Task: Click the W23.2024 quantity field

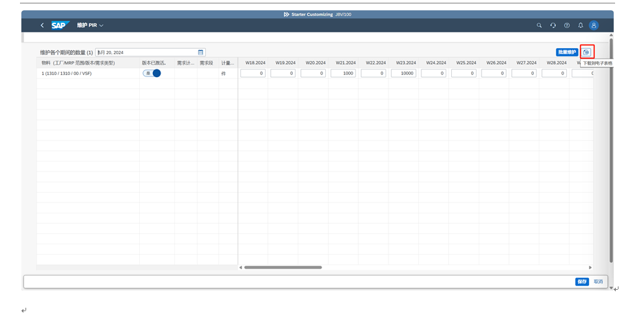Action: (x=404, y=73)
